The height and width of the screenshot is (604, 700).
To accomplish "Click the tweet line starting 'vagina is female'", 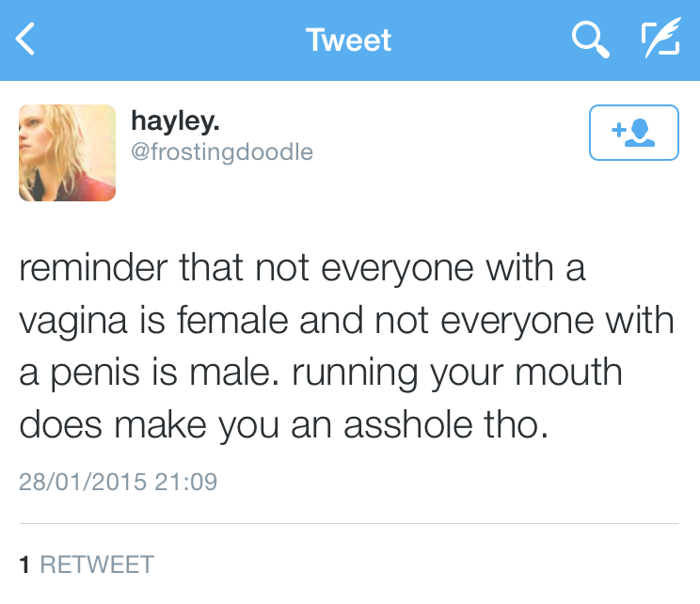I will click(346, 321).
